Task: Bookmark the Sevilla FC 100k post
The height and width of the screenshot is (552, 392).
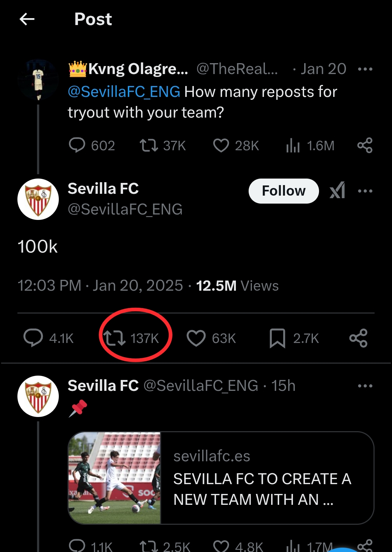Action: click(x=277, y=338)
